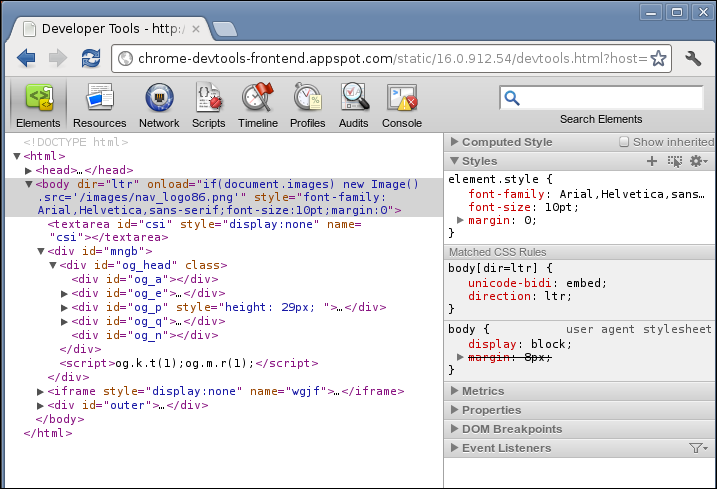Click font-size 10pt value

558,207
